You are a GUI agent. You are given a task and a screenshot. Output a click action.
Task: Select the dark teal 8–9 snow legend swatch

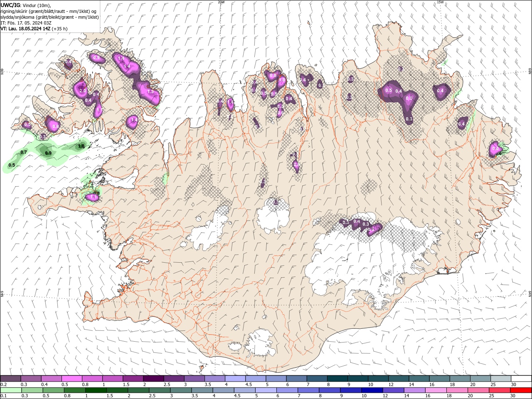click(337, 379)
